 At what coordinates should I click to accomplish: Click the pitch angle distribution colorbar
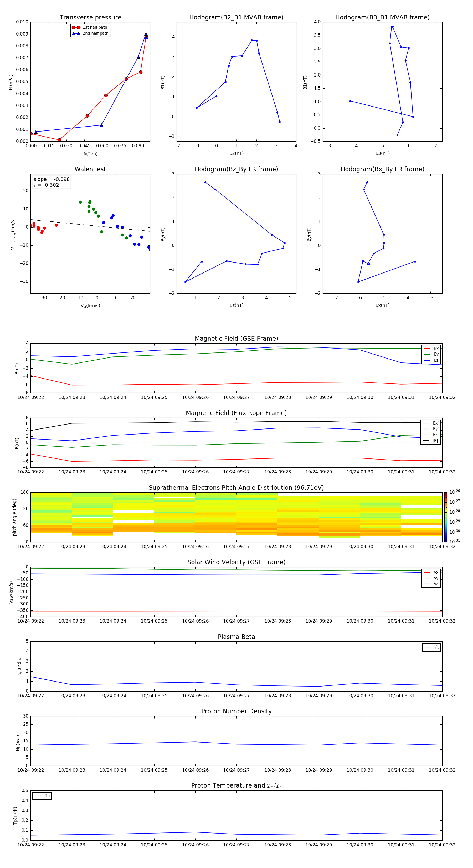click(x=446, y=517)
